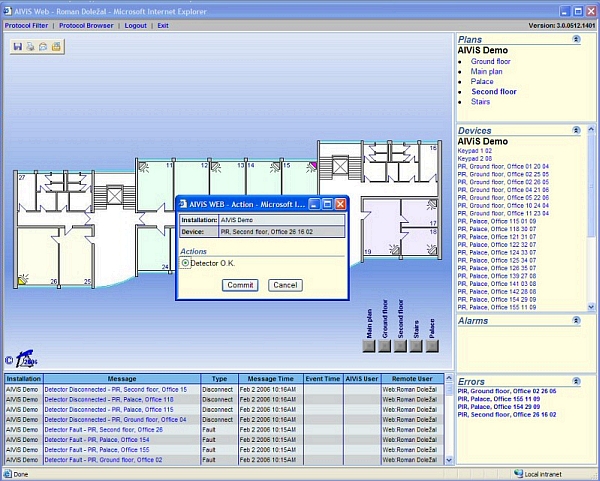600x481 pixels.
Task: Open the Stairs plan link in Plans
Action: pyautogui.click(x=481, y=102)
